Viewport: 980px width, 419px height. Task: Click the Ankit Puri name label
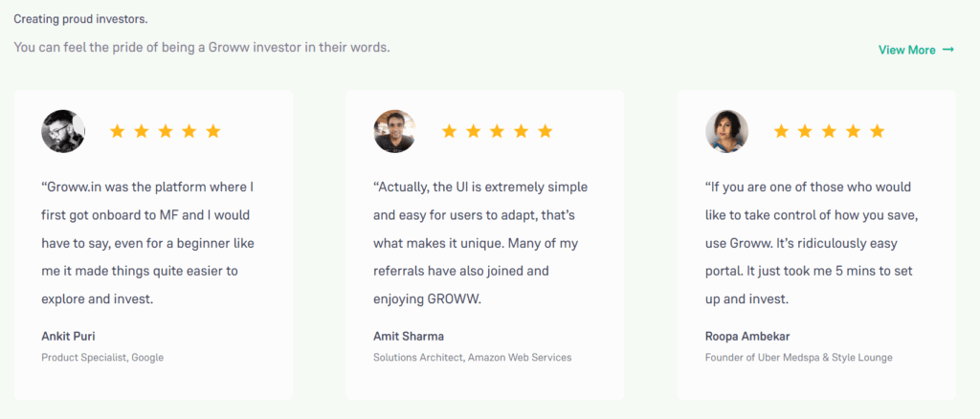coord(68,337)
